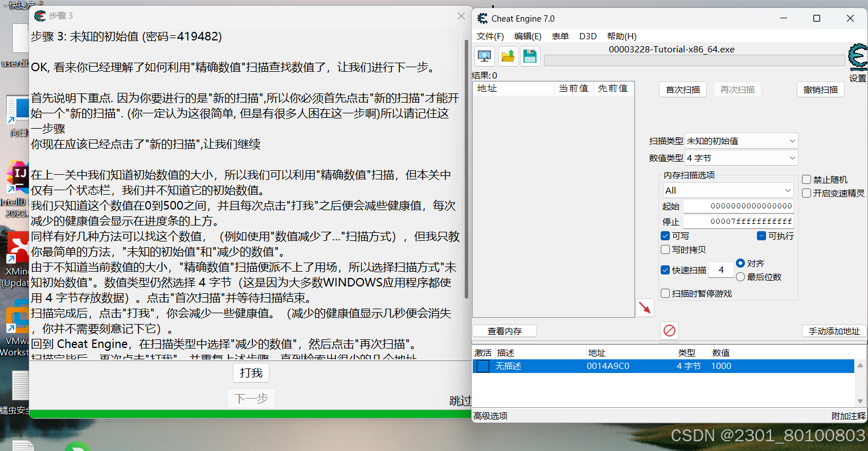Click red arrow add-to-address-list icon

pyautogui.click(x=645, y=308)
